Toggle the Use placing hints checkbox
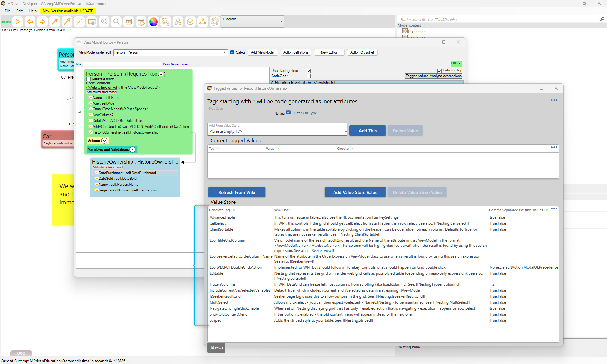 pyautogui.click(x=309, y=71)
